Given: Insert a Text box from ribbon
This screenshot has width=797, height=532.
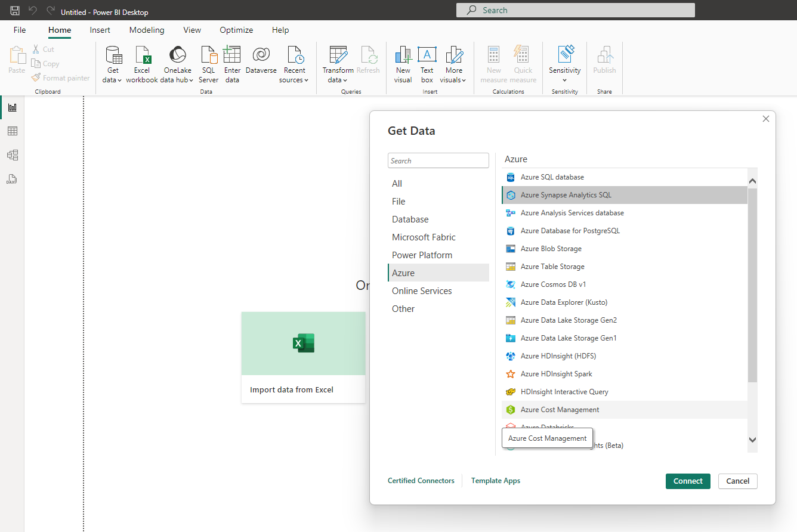Looking at the screenshot, I should point(427,55).
